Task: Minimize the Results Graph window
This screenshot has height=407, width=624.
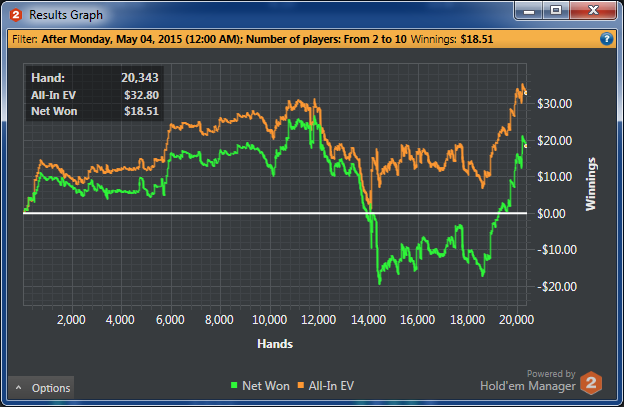Action: (529, 11)
